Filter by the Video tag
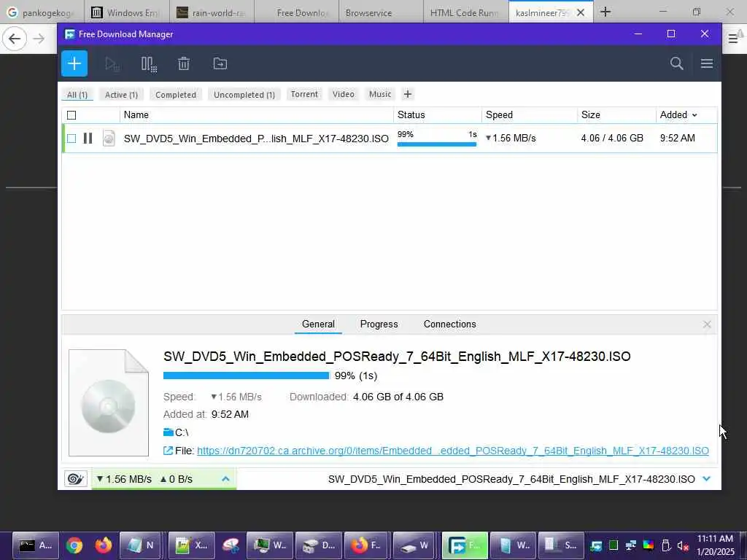Image resolution: width=747 pixels, height=560 pixels. [x=344, y=94]
